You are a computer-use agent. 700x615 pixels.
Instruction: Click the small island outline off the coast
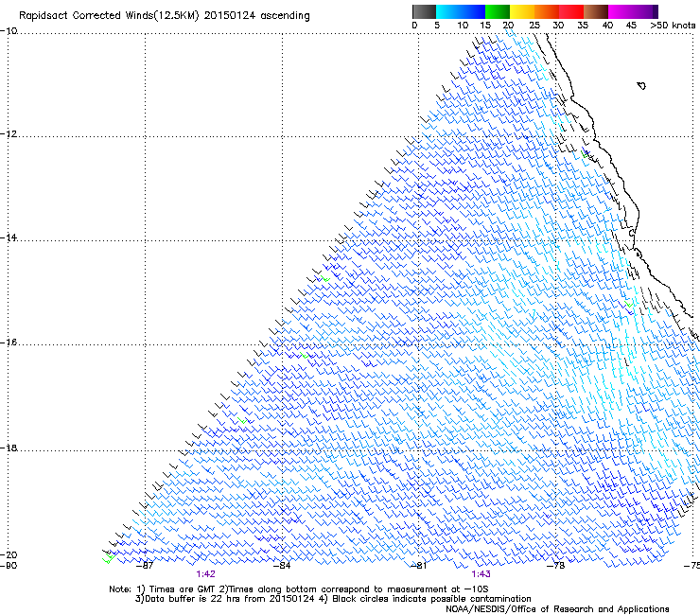click(x=641, y=85)
